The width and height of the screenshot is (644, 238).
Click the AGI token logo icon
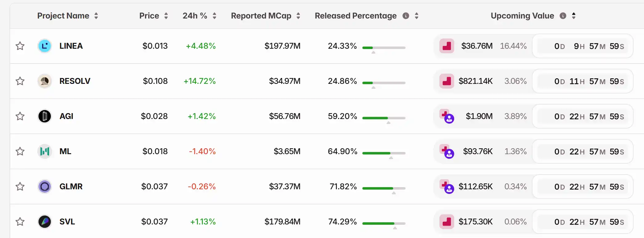[x=45, y=116]
